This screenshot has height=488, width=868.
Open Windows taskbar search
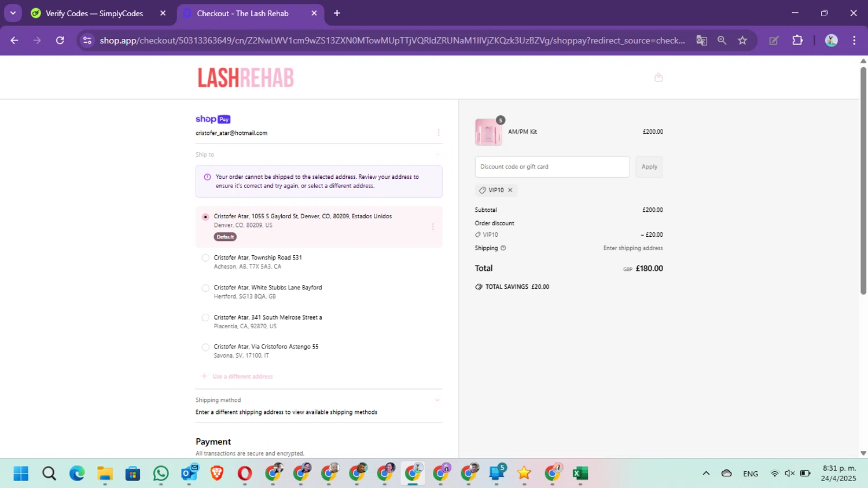(x=49, y=474)
